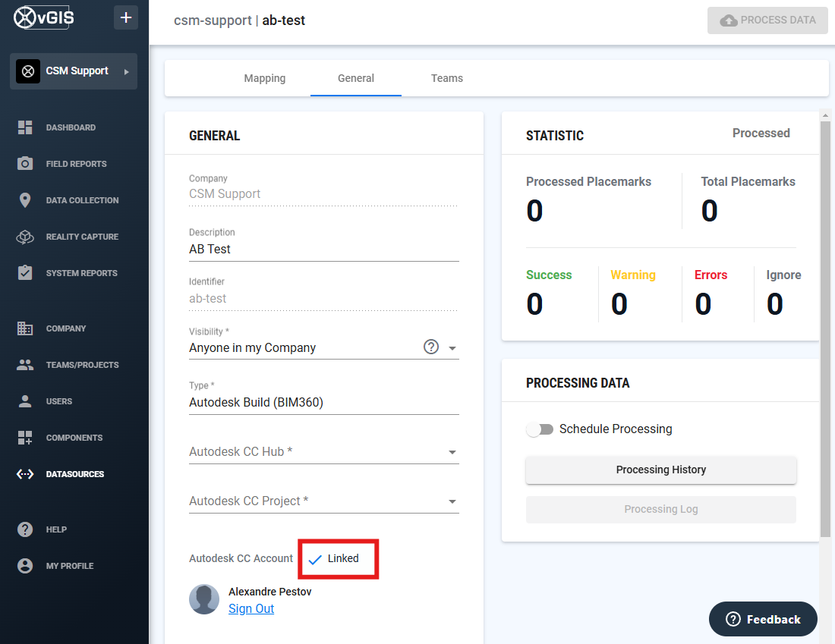Open the Company building icon
This screenshot has height=644, width=835.
25,328
